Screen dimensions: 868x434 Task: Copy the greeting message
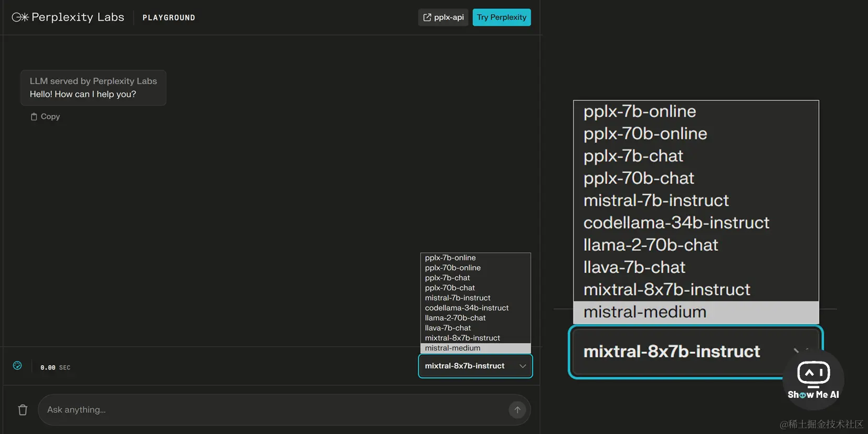45,117
